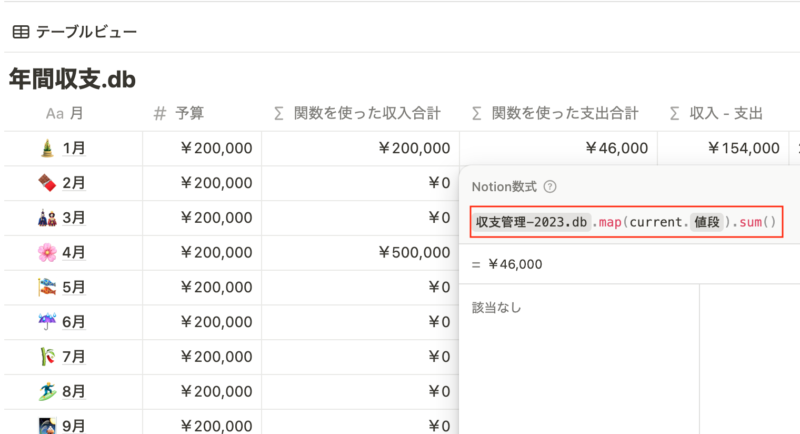The width and height of the screenshot is (800, 434).
Task: Select the 4月 収入合計 cell ¥500,000
Action: coord(361,252)
